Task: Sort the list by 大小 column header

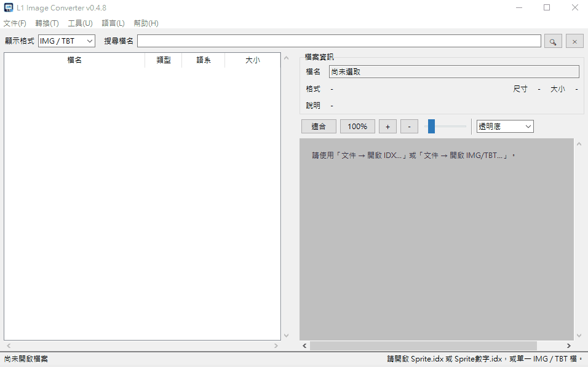Action: (252, 60)
